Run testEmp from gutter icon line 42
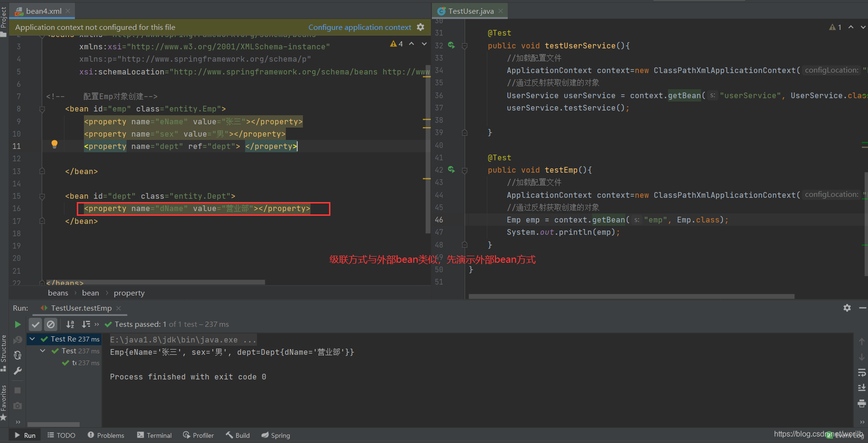This screenshot has height=443, width=868. (x=451, y=170)
